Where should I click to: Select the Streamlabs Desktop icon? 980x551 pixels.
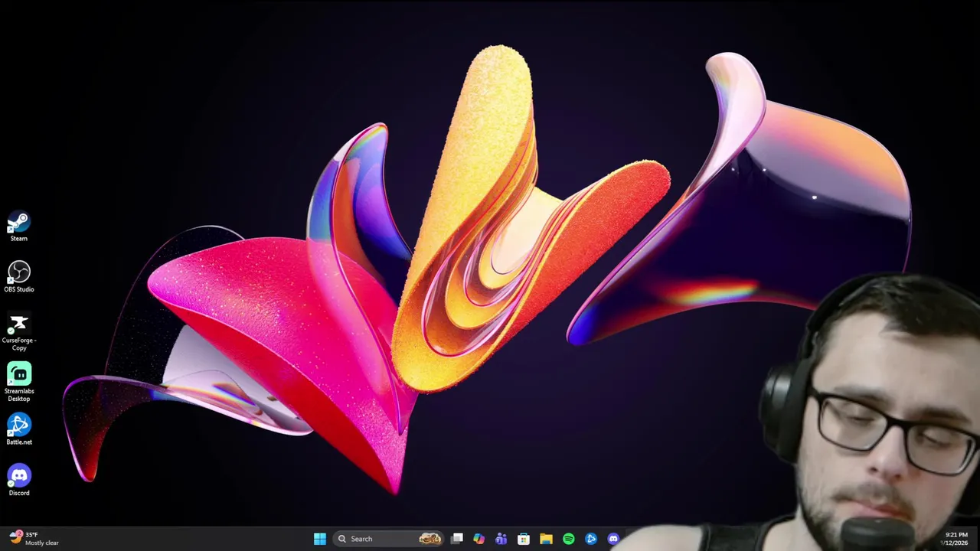[19, 383]
